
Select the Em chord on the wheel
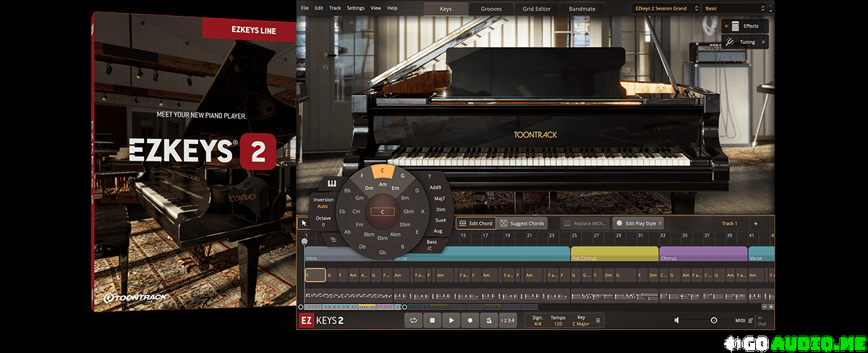click(x=396, y=188)
